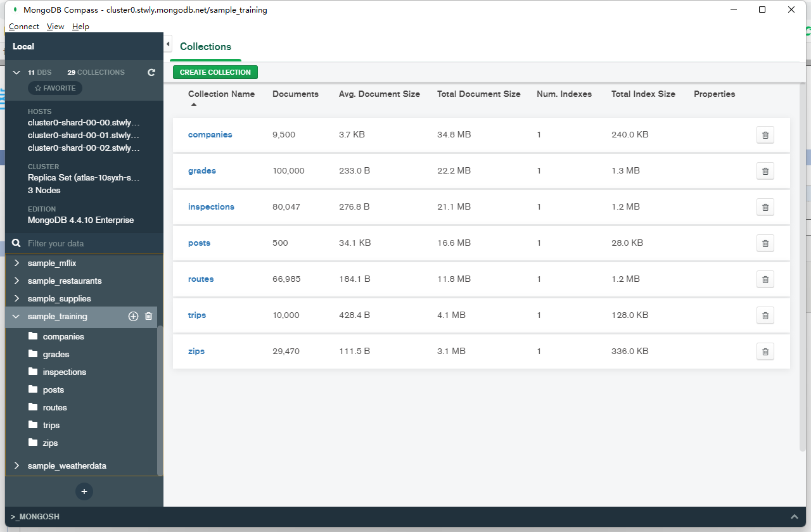
Task: Expand the sample_mflix database
Action: coord(16,263)
